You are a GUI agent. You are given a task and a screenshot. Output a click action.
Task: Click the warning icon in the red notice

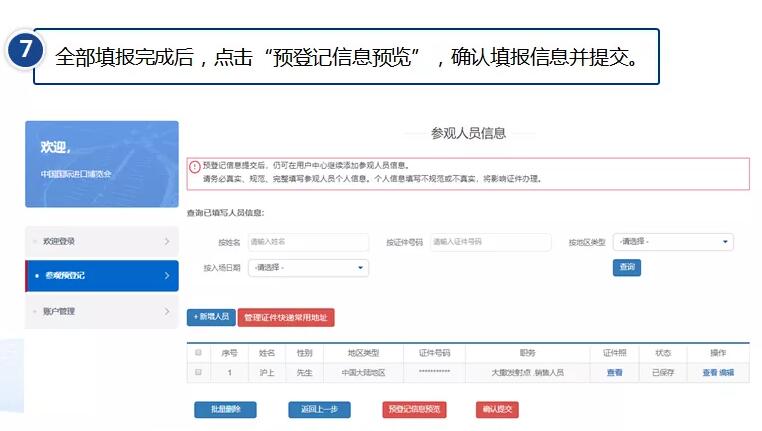point(194,167)
